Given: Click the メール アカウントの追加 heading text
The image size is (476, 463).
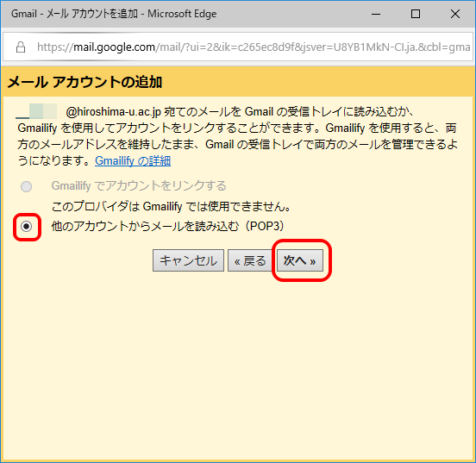Looking at the screenshot, I should (x=85, y=82).
